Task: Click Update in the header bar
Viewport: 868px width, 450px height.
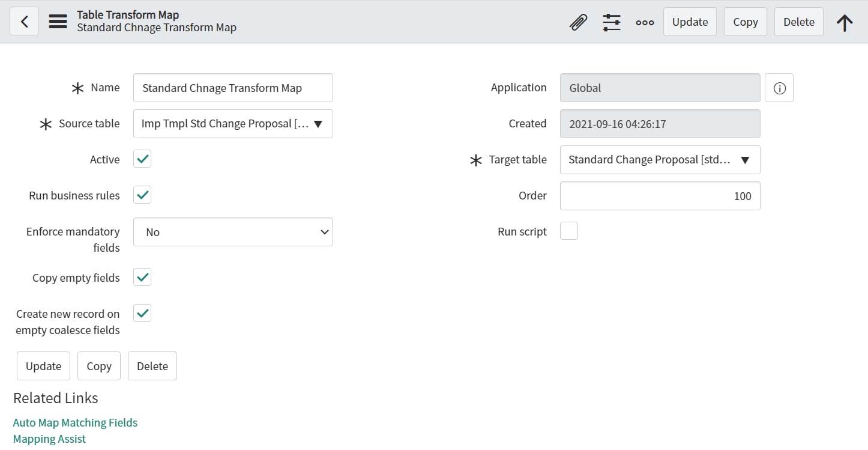Action: click(690, 22)
